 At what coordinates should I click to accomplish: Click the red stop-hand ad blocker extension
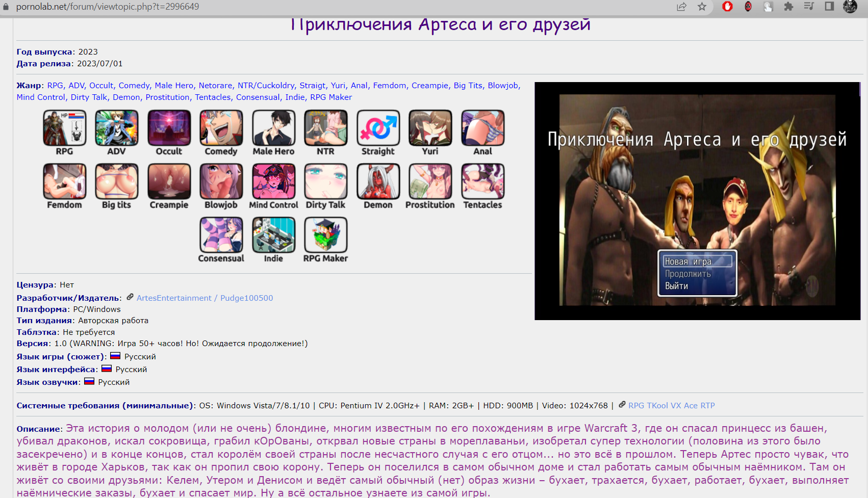point(728,7)
